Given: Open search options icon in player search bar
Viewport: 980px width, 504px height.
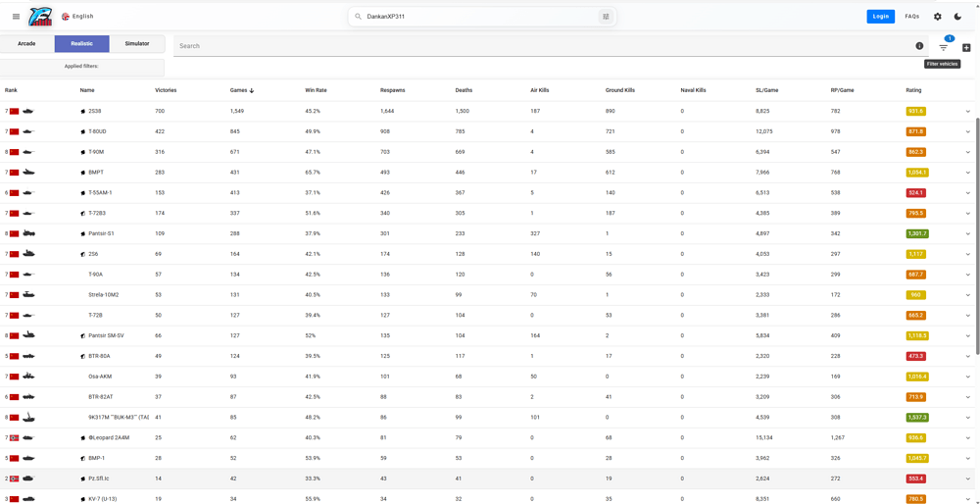Looking at the screenshot, I should (605, 17).
